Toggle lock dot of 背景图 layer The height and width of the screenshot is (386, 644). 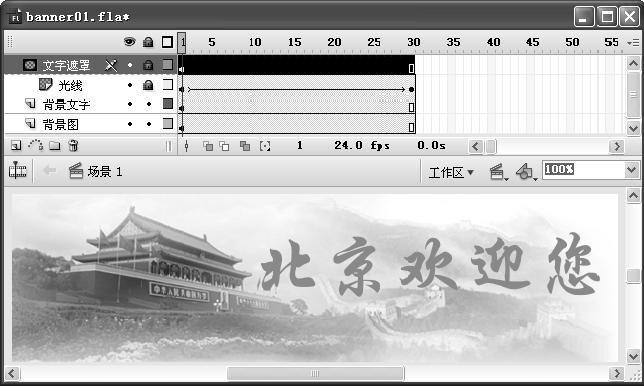pos(149,124)
